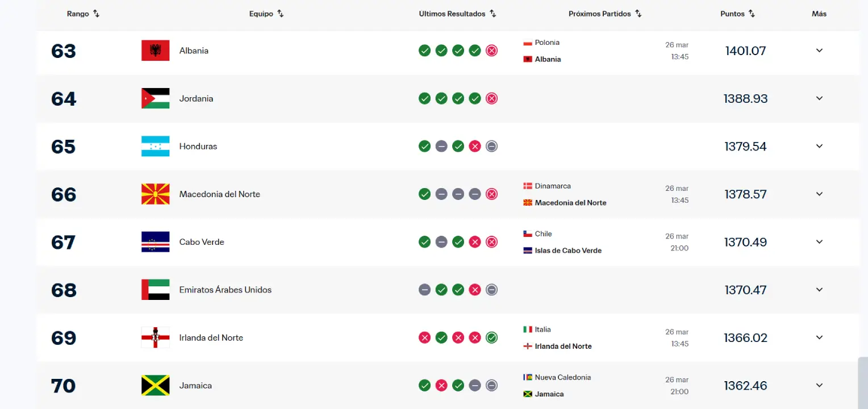Expand Emiratos Árabes Unidos row chevron
The height and width of the screenshot is (409, 868).
tap(819, 290)
